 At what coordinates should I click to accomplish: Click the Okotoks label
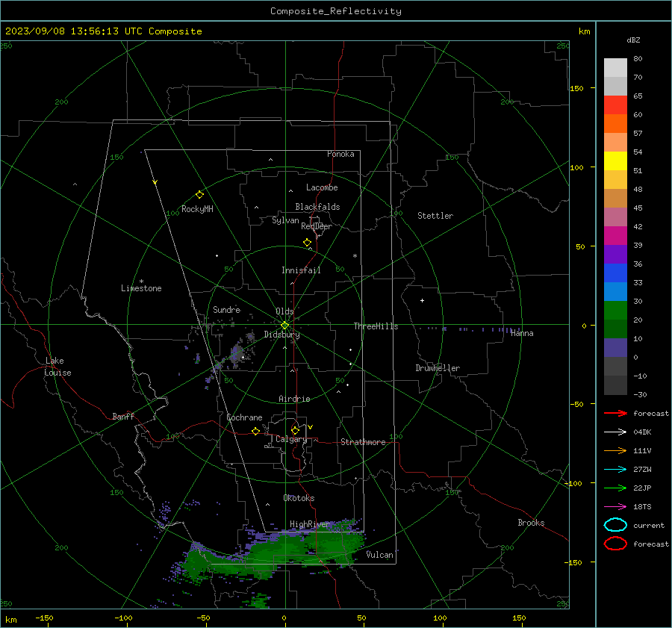[x=299, y=498]
